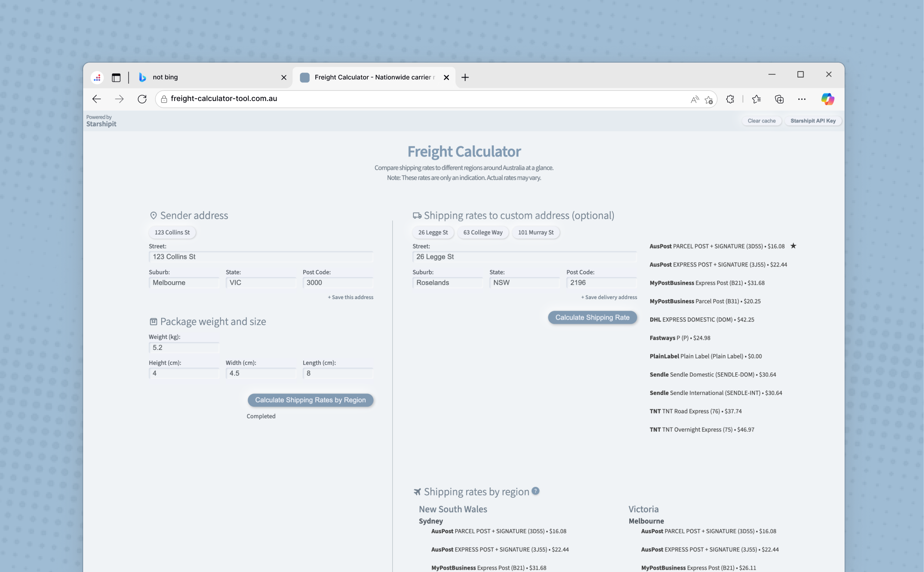Select the Sendle Domestic $30.64 rate
The image size is (924, 572).
[712, 374]
